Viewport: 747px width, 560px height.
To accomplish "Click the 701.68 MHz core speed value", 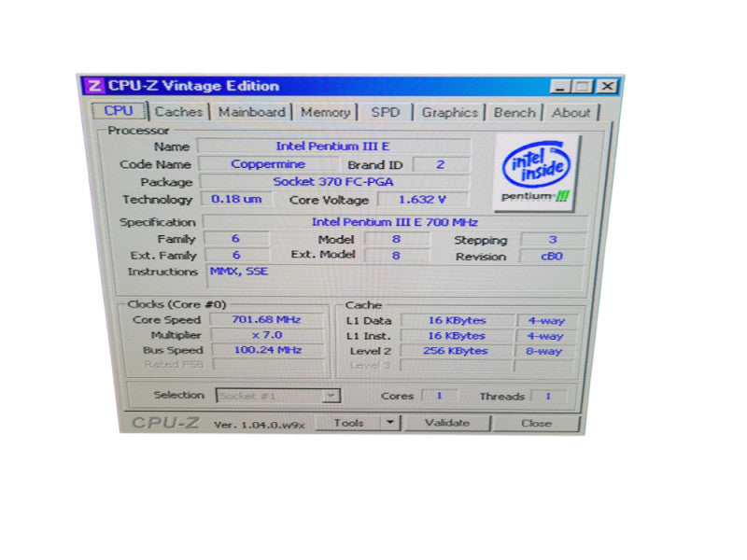I will pos(267,319).
